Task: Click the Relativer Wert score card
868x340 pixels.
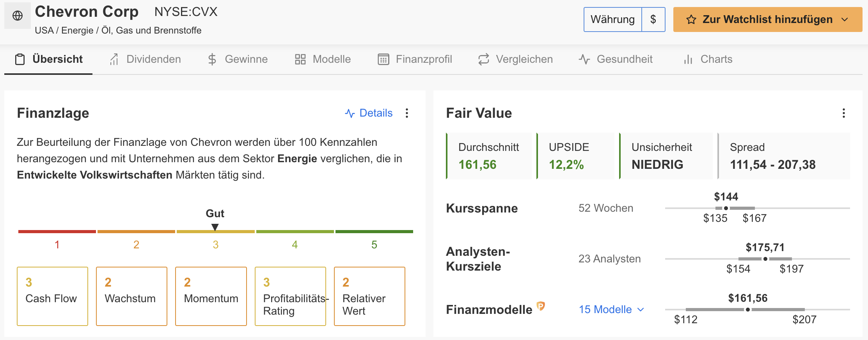Action: point(369,296)
